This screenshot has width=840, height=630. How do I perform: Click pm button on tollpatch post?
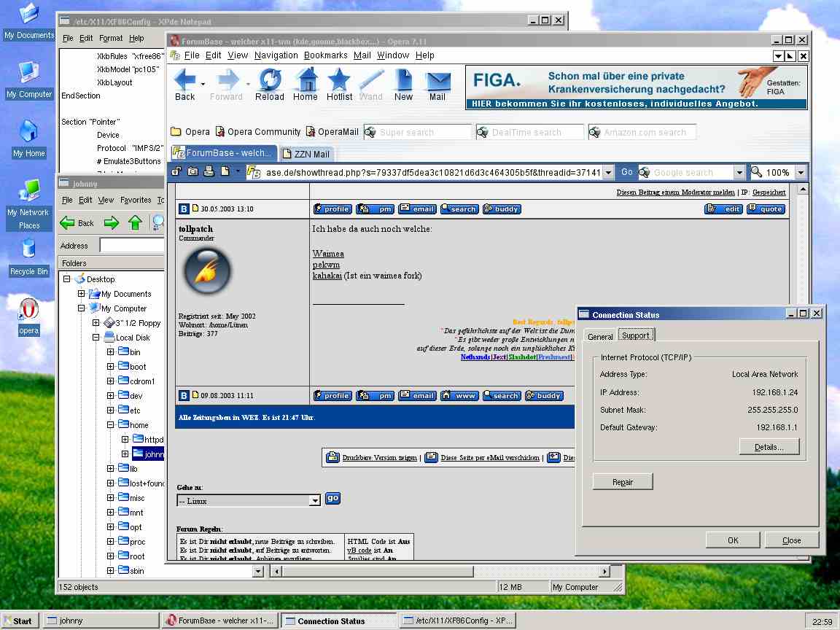375,209
